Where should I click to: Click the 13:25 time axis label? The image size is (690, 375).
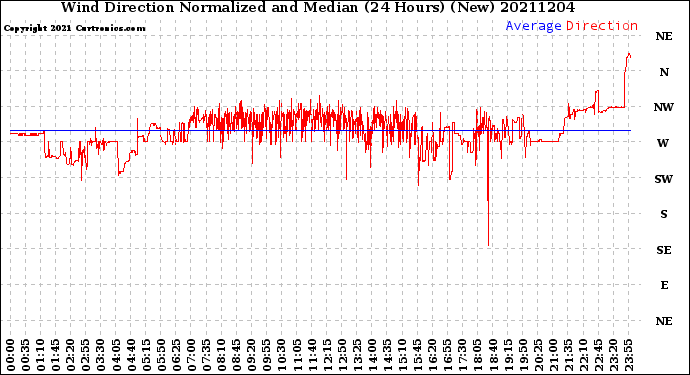(357, 355)
